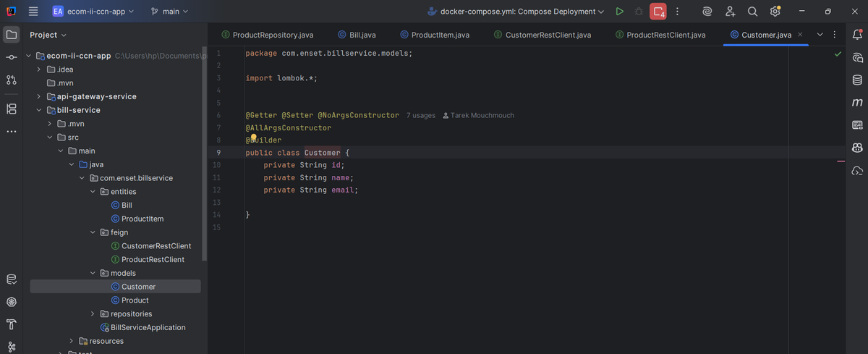The height and width of the screenshot is (354, 868).
Task: Click the 7 usages inlay link
Action: coord(420,116)
